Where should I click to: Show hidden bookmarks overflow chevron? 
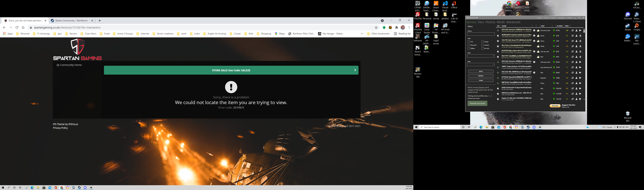point(362,34)
